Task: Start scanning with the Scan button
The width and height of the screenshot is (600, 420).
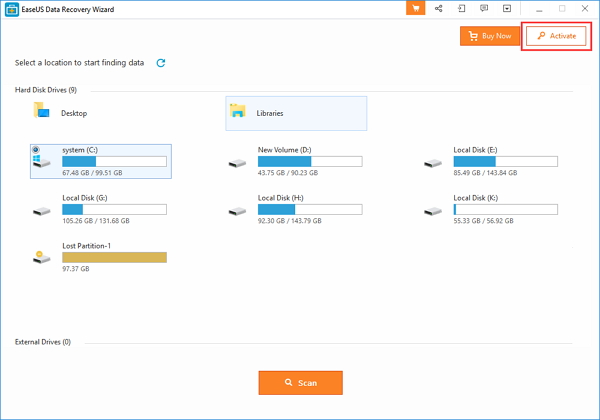Action: (300, 383)
